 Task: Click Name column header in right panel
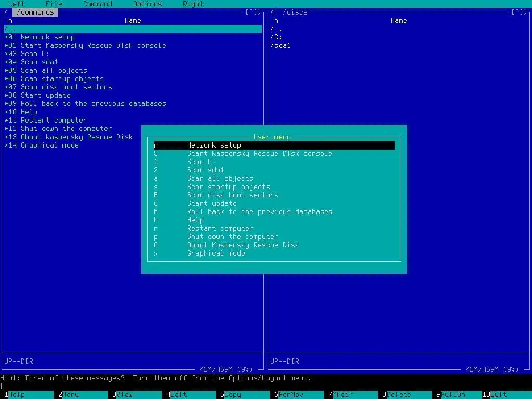point(398,21)
